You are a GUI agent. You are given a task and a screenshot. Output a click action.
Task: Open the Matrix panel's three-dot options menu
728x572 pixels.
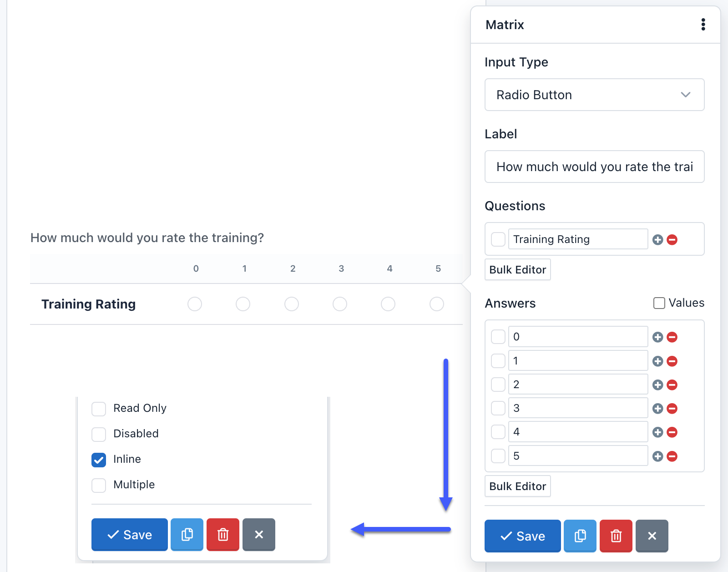703,25
